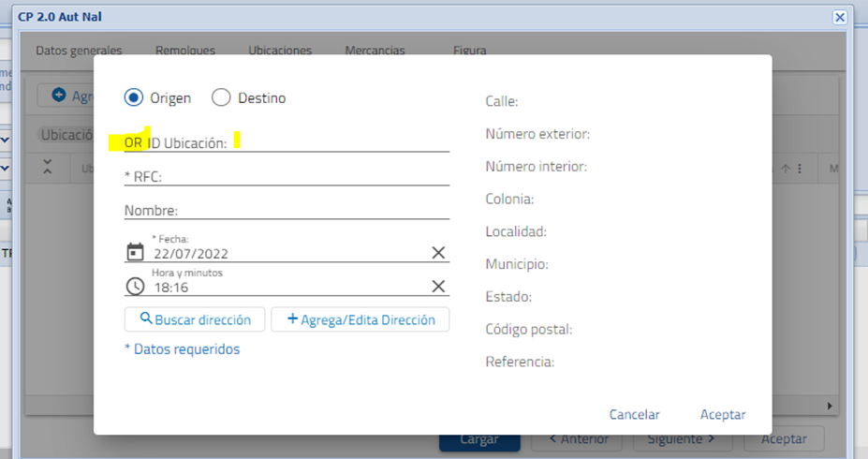Clear the time value 18:16

tap(438, 287)
